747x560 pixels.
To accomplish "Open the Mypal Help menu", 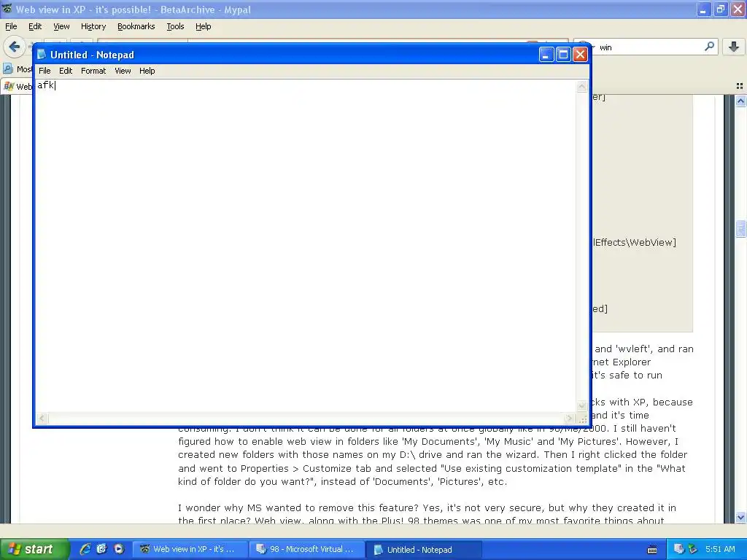I will pyautogui.click(x=203, y=27).
